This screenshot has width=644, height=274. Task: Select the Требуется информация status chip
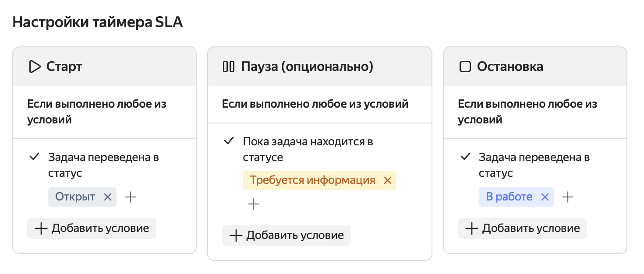[x=313, y=180]
